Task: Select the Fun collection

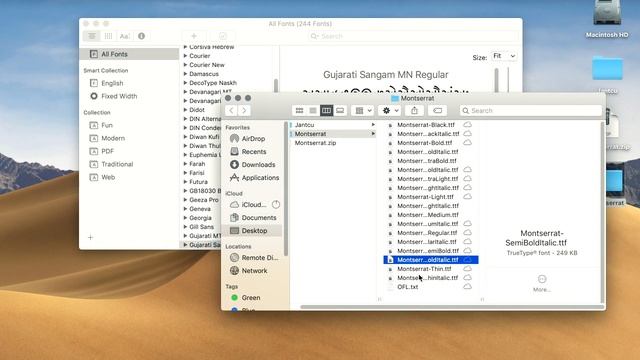Action: click(x=107, y=125)
